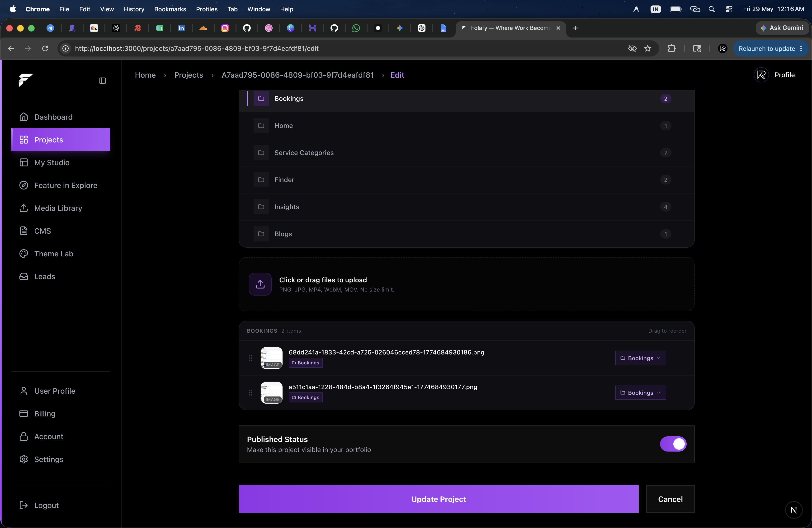Screen dimensions: 812x528
Task: Open the Relaunch to update menu
Action: (770, 49)
